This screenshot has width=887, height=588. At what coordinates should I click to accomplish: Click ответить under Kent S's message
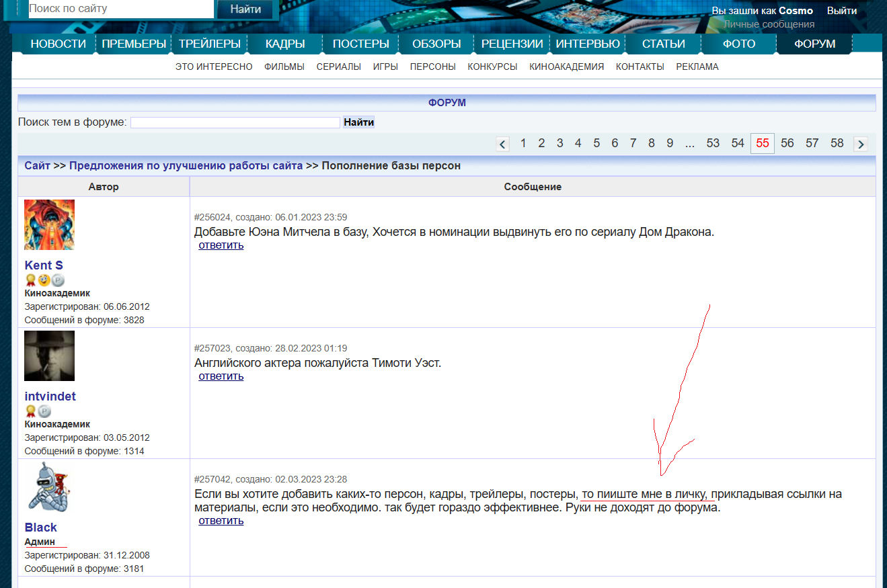tap(221, 245)
